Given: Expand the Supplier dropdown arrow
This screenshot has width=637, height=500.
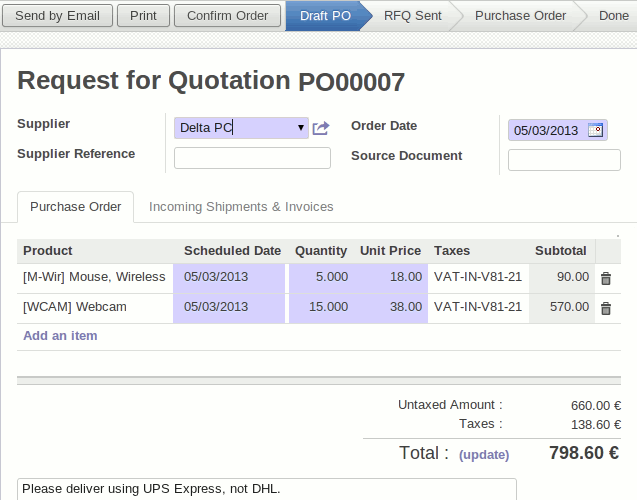Looking at the screenshot, I should [301, 128].
